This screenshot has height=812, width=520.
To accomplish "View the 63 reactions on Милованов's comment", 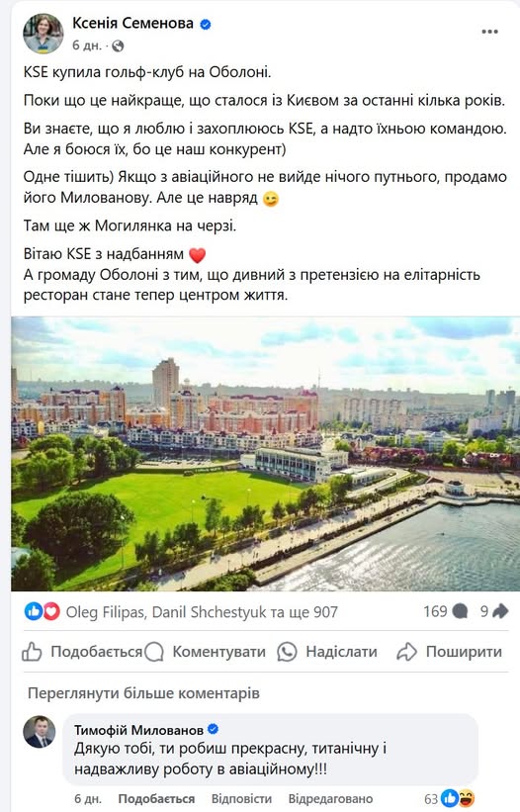I will pos(449,798).
